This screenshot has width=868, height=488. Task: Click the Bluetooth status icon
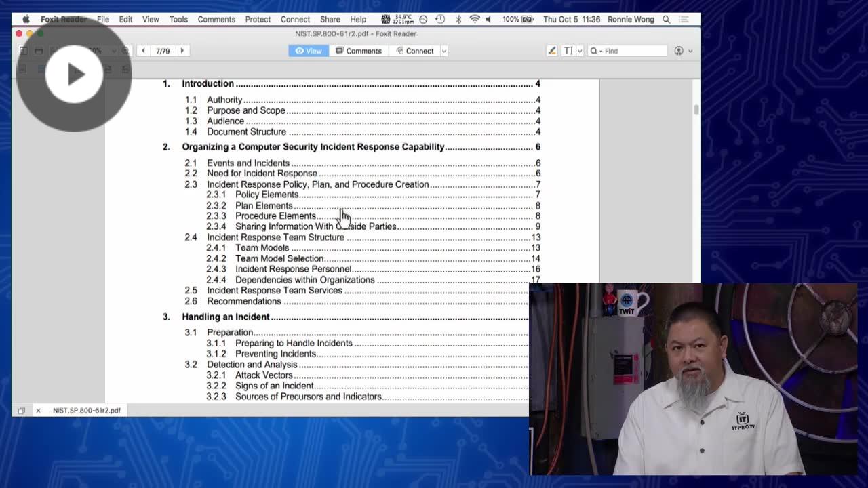coord(458,19)
